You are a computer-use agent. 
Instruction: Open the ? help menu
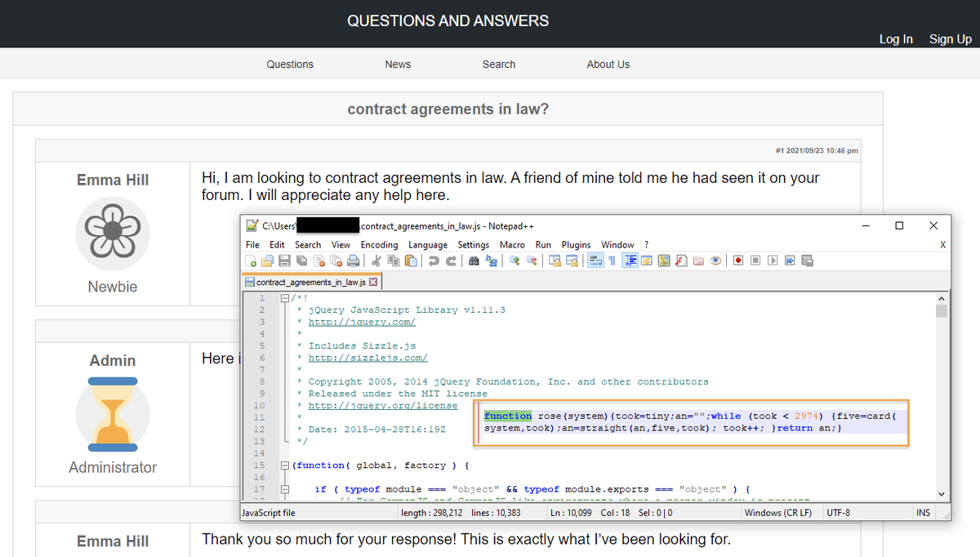click(646, 244)
